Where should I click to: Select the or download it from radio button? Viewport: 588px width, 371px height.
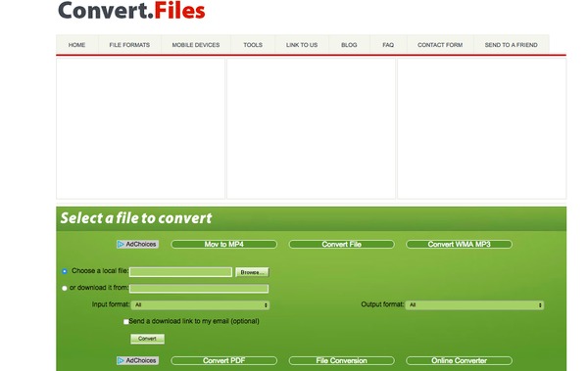[65, 288]
